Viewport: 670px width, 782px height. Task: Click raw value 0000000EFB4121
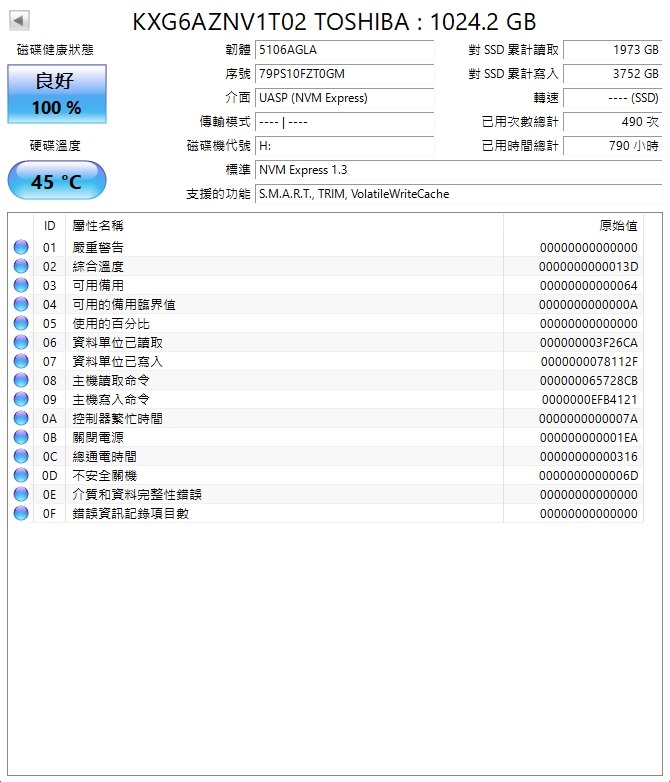point(589,399)
